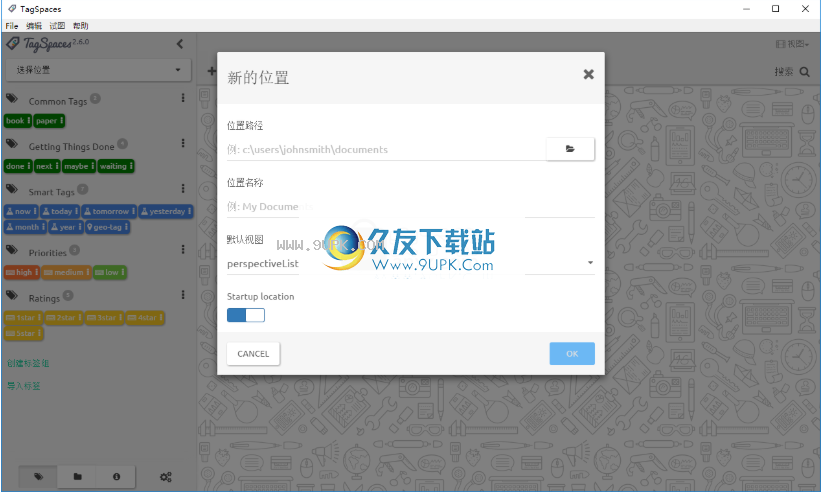Select the yesterday smart tag
This screenshot has height=496, width=825.
pyautogui.click(x=166, y=211)
